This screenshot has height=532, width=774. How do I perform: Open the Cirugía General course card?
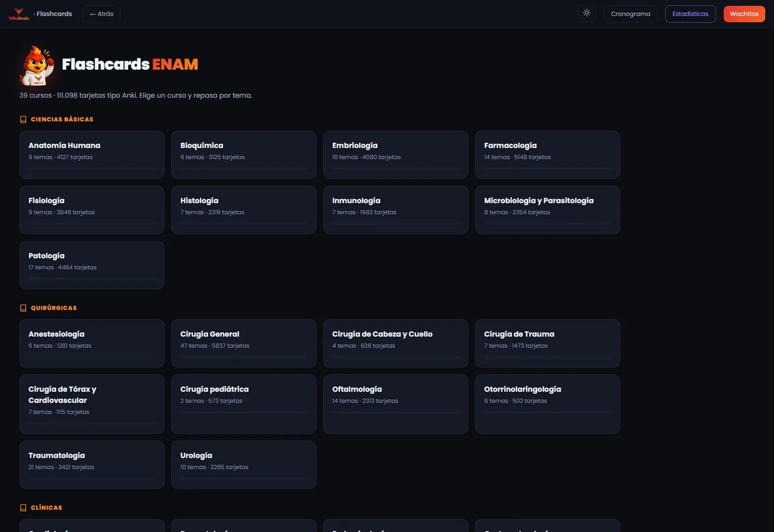coord(244,343)
